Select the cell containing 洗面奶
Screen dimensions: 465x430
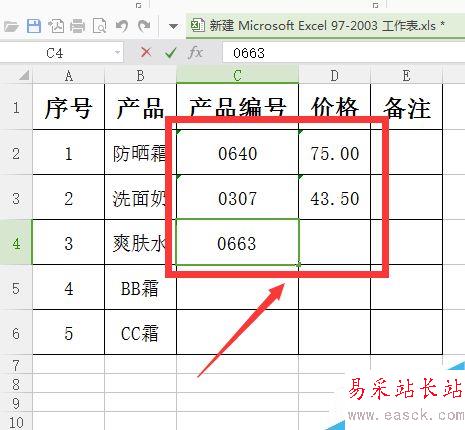(140, 198)
